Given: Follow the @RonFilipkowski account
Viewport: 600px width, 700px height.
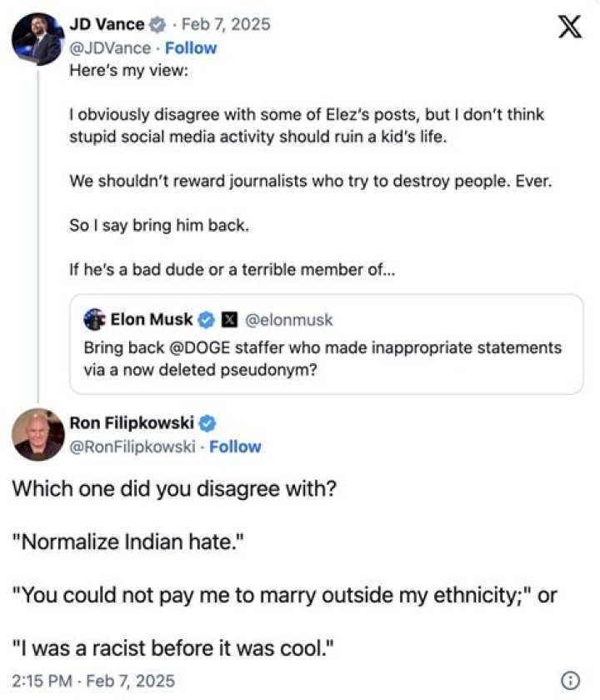Looking at the screenshot, I should click(x=235, y=447).
